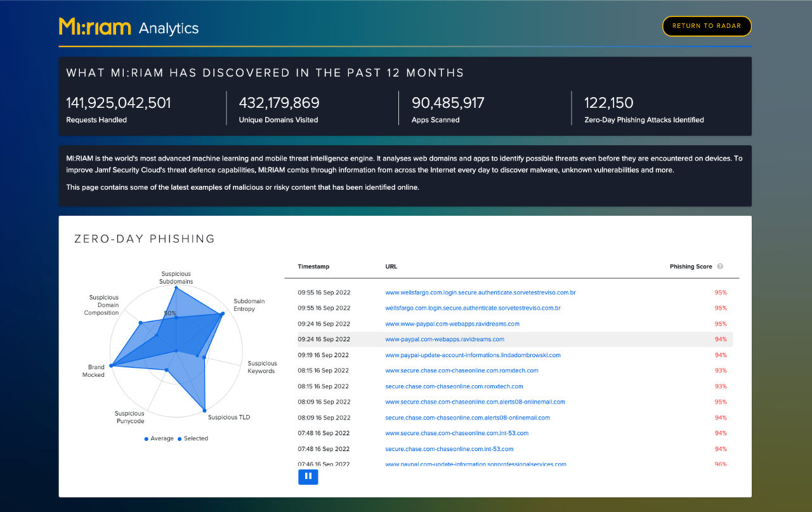Click the Return to Radar button
The image size is (812, 512).
point(707,26)
